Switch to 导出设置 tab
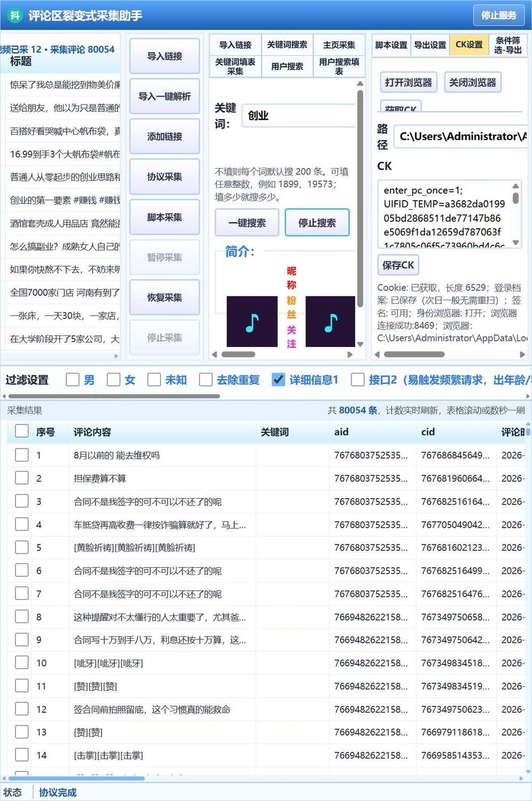This screenshot has width=532, height=801. point(430,45)
